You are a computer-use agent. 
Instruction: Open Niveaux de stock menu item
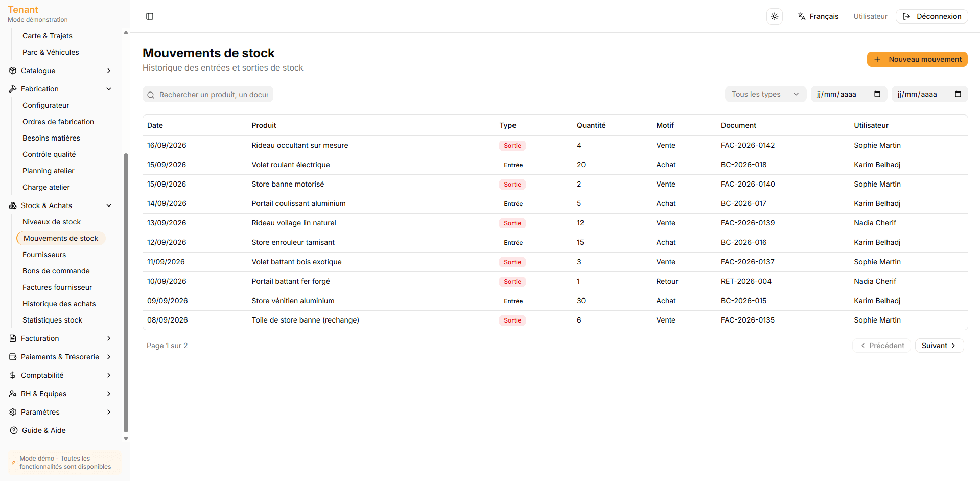coord(52,222)
